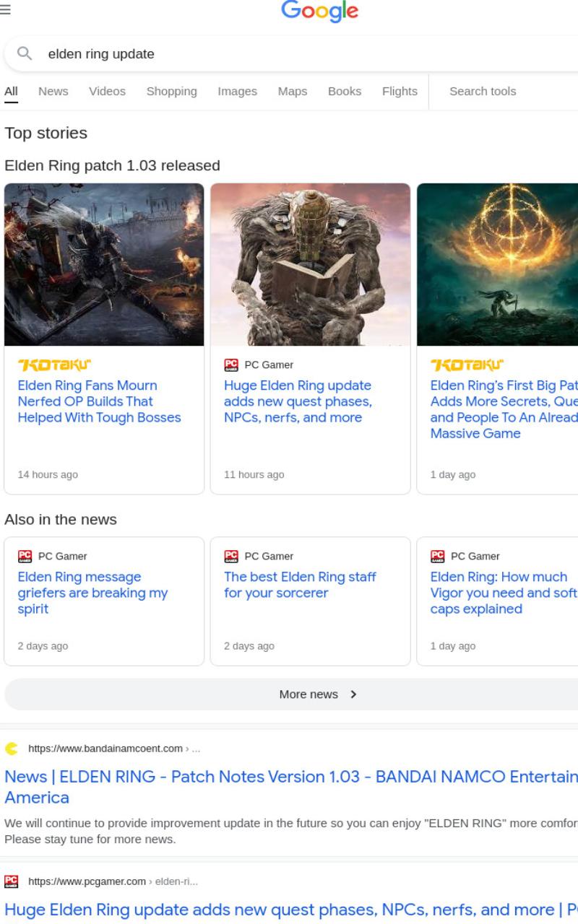578x924 pixels.
Task: Click the armored knight battle thumbnail
Action: coord(104,264)
